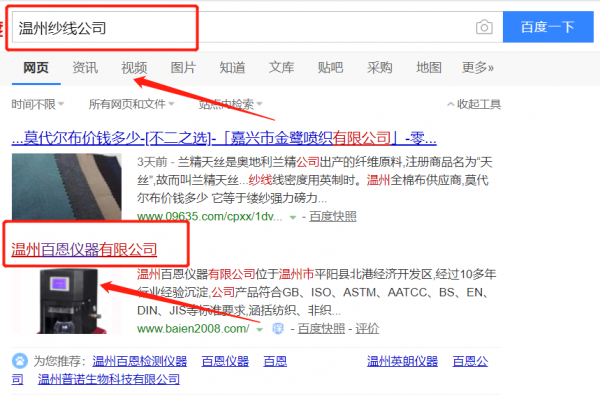600x396 pixels.
Task: Focus the search box containing 温州纱线公司
Action: (x=257, y=27)
